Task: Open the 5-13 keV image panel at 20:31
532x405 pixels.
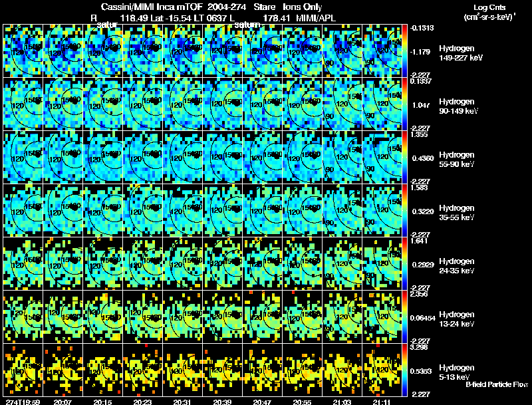Action: click(x=182, y=370)
